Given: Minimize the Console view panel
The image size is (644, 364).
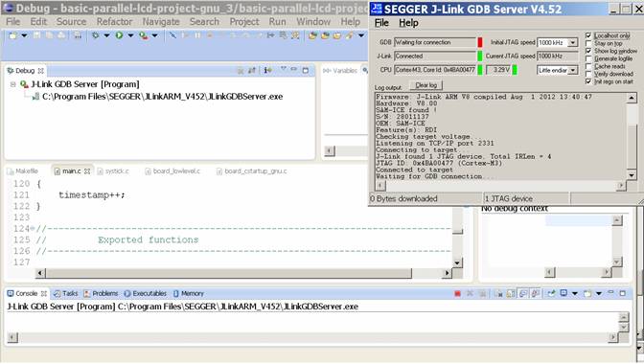Looking at the screenshot, I should 610,292.
